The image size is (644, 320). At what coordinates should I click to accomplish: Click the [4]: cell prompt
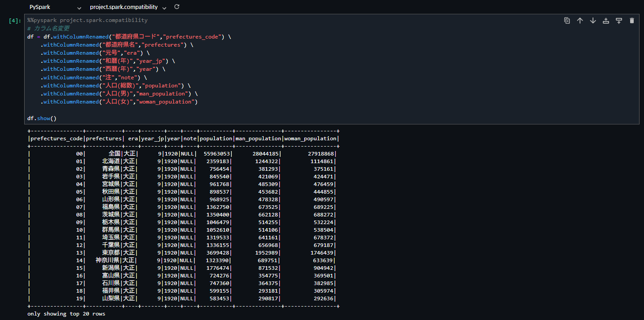[14, 21]
